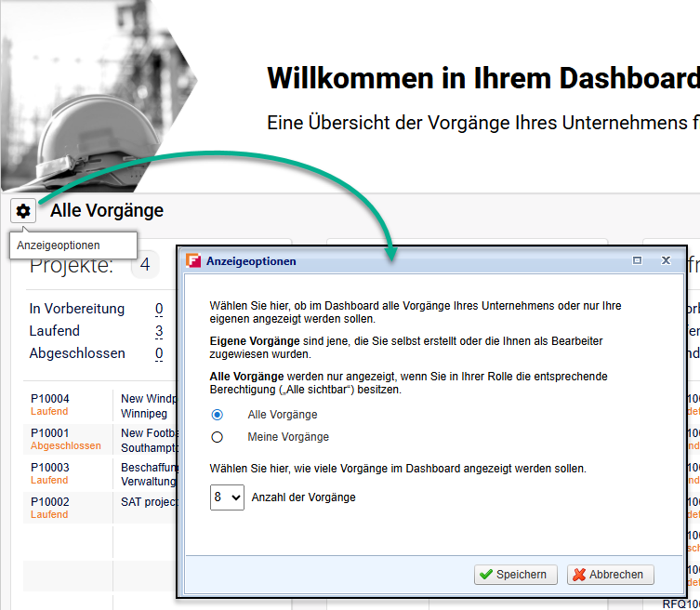Click the 'In Vorbereitung' count link

pyautogui.click(x=159, y=309)
